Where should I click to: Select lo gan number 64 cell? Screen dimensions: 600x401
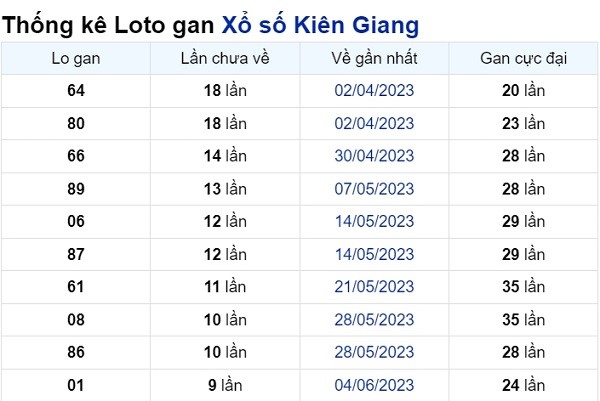(76, 91)
